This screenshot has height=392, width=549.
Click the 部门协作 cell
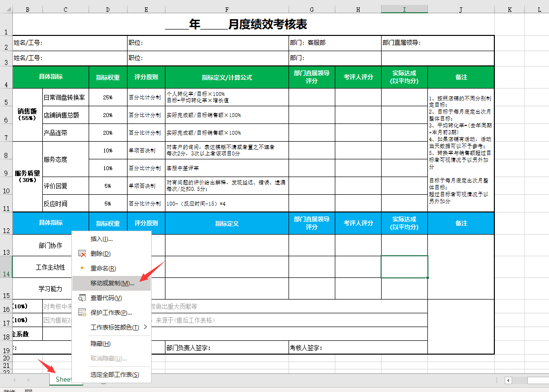click(51, 245)
